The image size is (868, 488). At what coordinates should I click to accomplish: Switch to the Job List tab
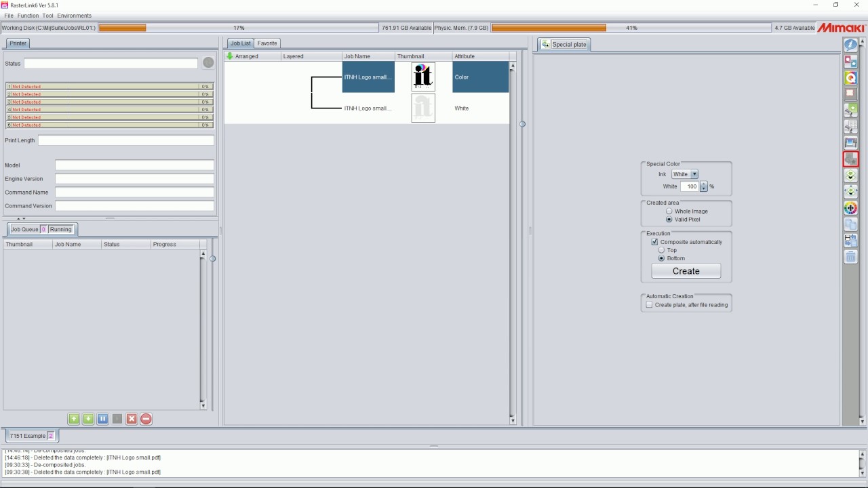click(x=241, y=43)
